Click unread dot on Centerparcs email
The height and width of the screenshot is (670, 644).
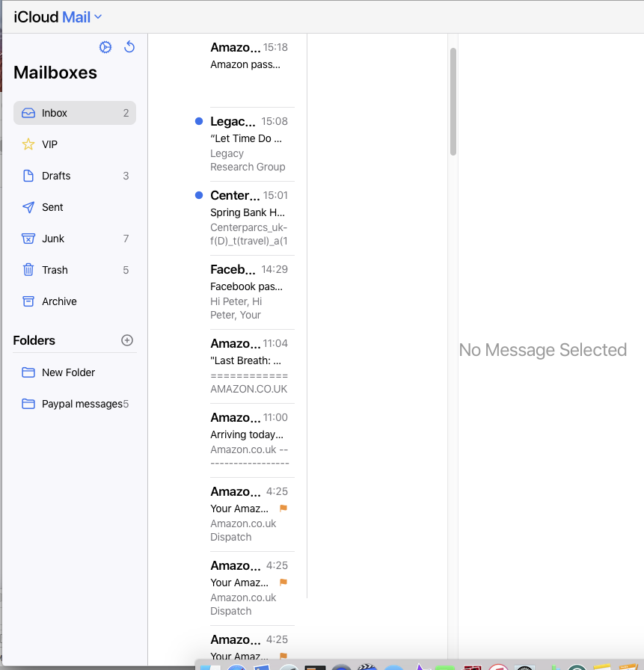(x=199, y=195)
